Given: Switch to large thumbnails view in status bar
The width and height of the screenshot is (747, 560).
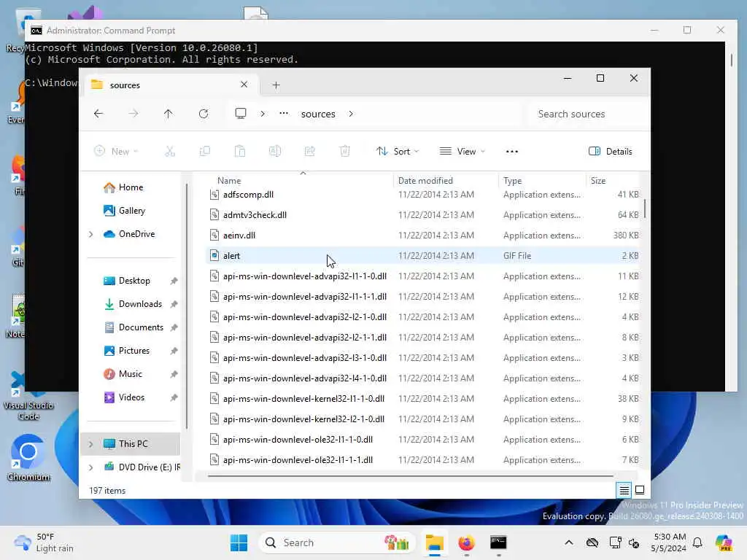Looking at the screenshot, I should pos(640,490).
